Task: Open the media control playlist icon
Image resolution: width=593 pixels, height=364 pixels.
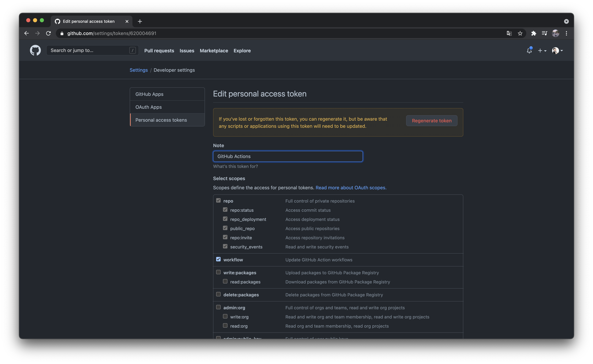Action: point(544,33)
